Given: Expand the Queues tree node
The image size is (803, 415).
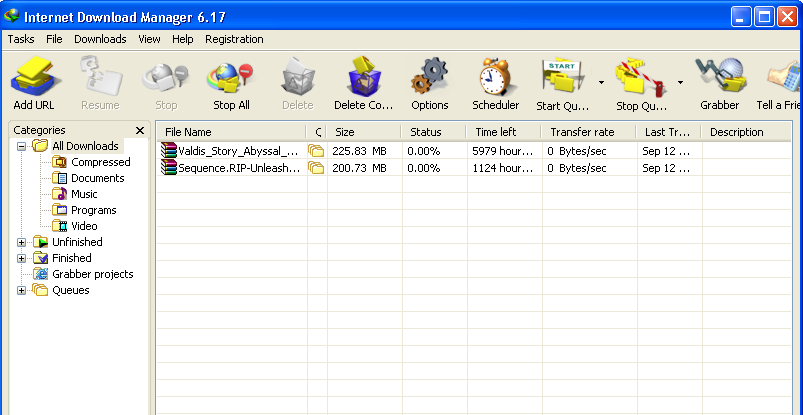Looking at the screenshot, I should pos(21,290).
